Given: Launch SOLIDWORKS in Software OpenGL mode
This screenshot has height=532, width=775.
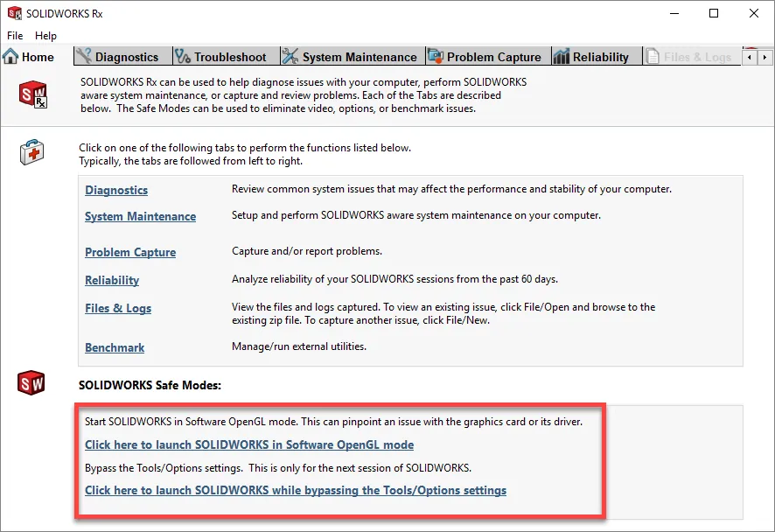Looking at the screenshot, I should click(249, 444).
